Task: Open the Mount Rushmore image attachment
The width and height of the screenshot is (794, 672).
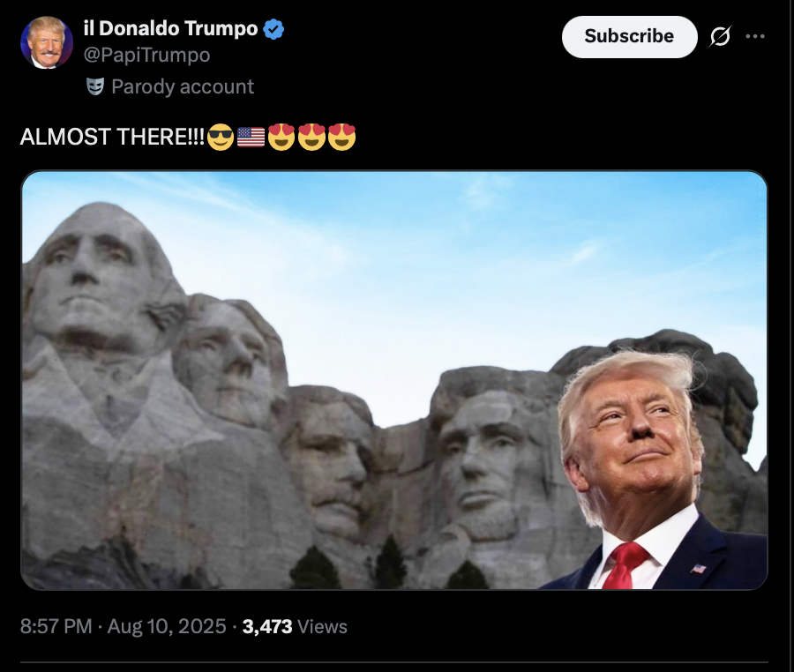Action: (394, 380)
